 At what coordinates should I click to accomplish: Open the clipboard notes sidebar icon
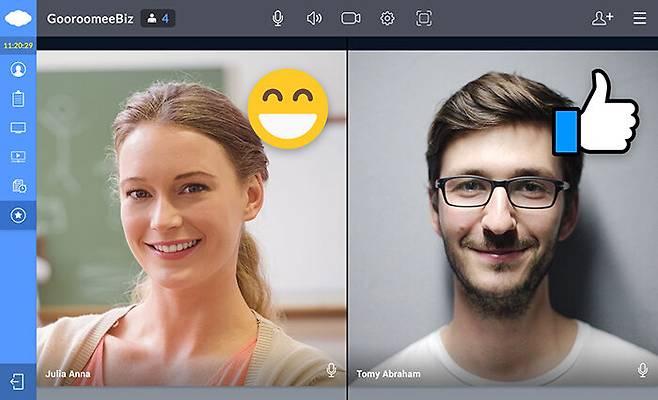18,98
